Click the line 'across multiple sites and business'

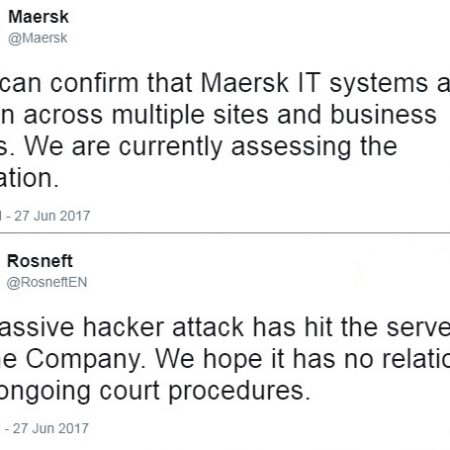tap(230, 115)
